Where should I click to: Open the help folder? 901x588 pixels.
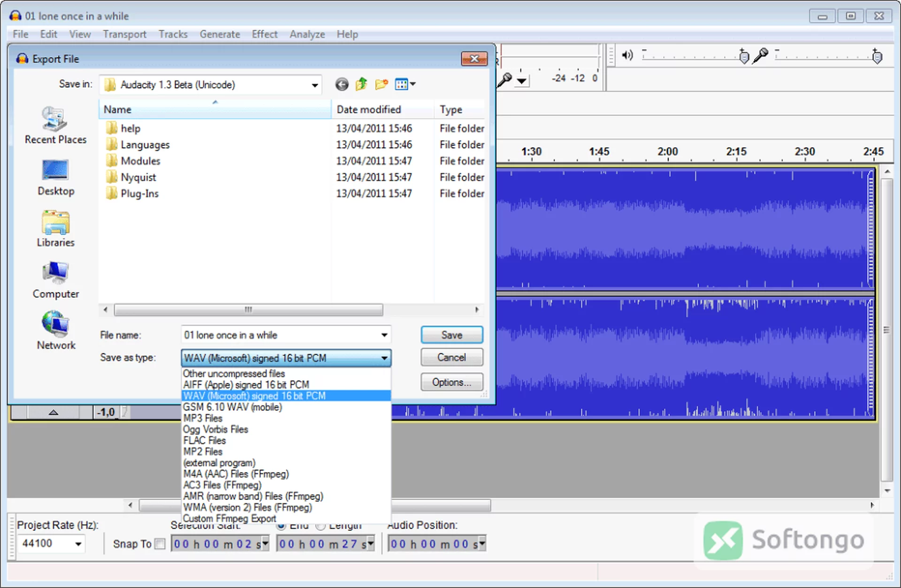click(x=130, y=128)
